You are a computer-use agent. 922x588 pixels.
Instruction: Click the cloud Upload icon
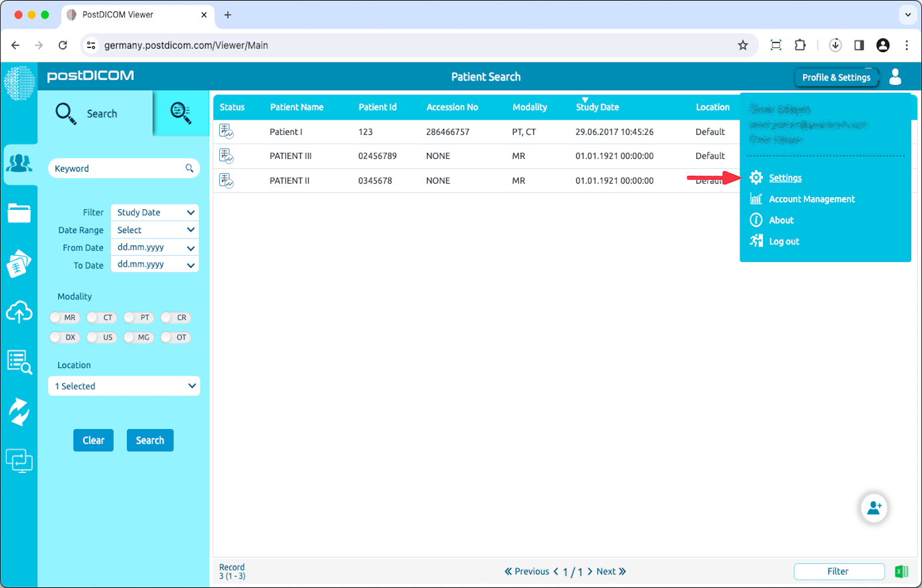click(x=19, y=312)
